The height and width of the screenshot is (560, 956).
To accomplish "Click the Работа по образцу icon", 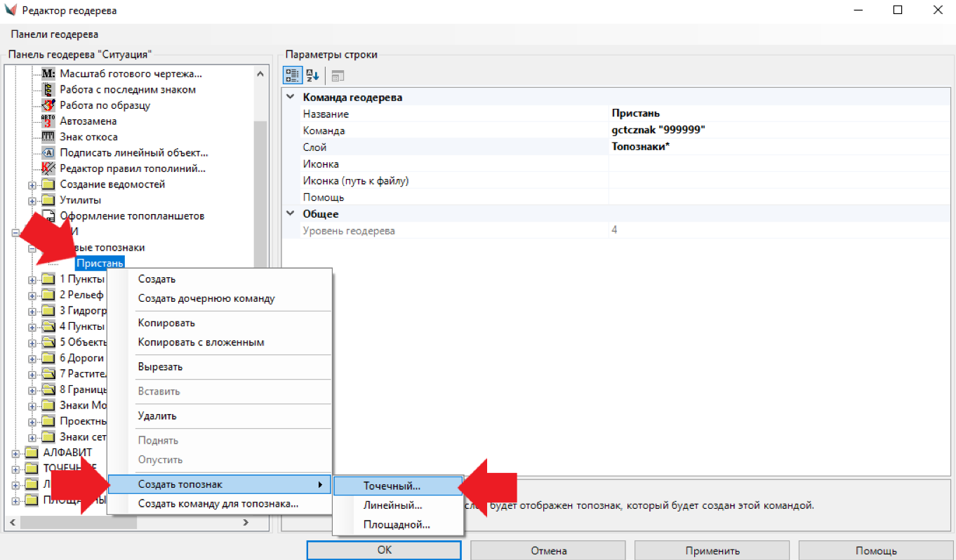I will [x=48, y=105].
